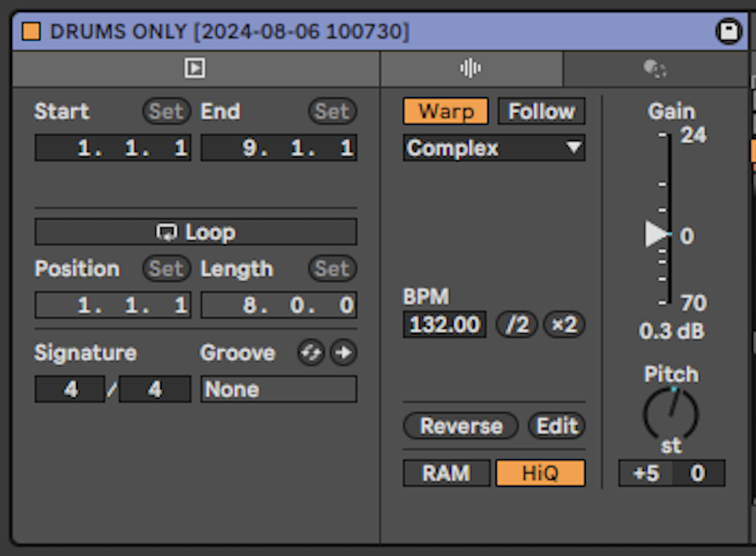756x556 pixels.
Task: Click Set button next to Start
Action: coord(166,111)
